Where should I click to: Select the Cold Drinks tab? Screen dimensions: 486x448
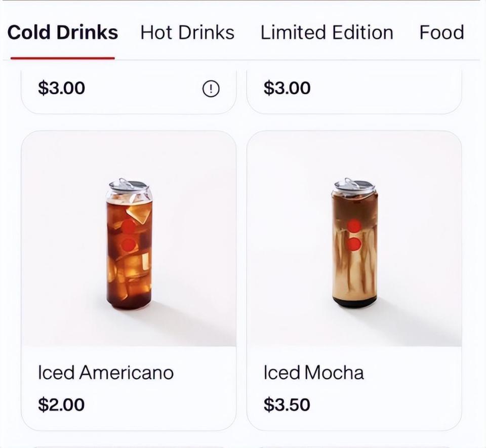coord(63,32)
